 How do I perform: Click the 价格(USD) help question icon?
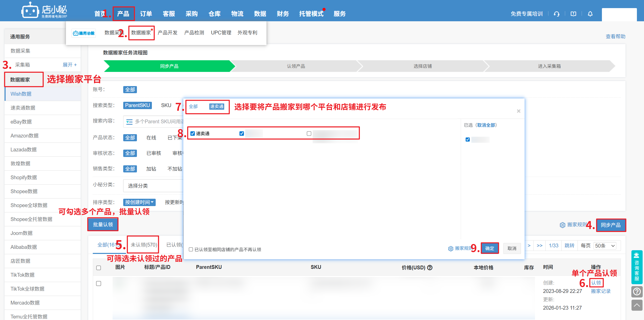coord(430,268)
